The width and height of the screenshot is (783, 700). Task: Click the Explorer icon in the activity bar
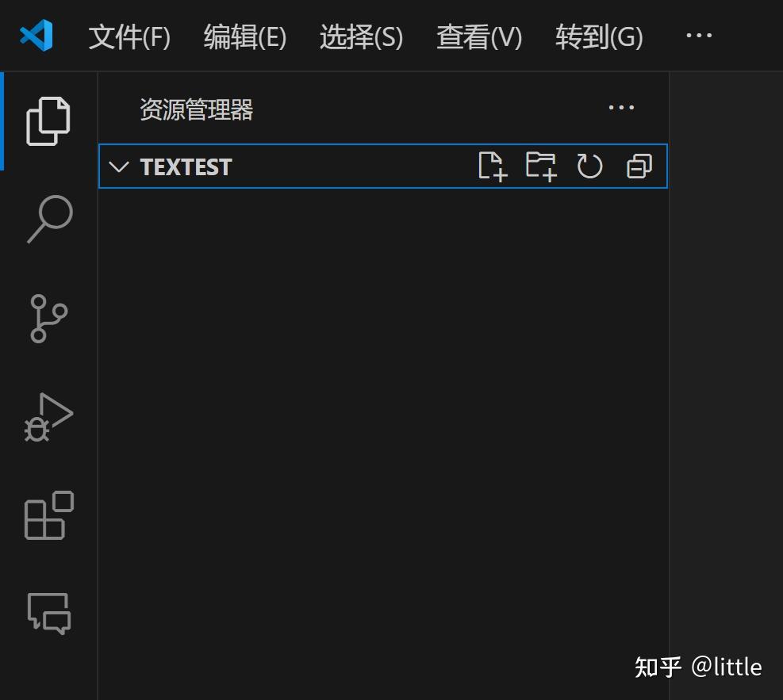[x=48, y=120]
